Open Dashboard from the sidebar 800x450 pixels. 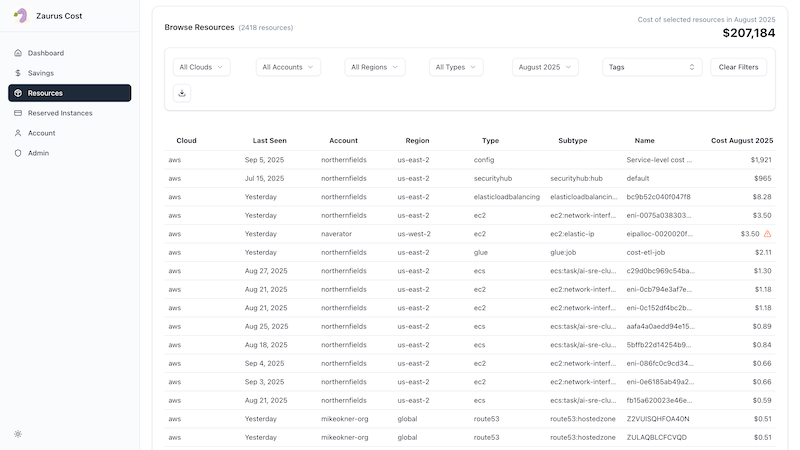[45, 53]
